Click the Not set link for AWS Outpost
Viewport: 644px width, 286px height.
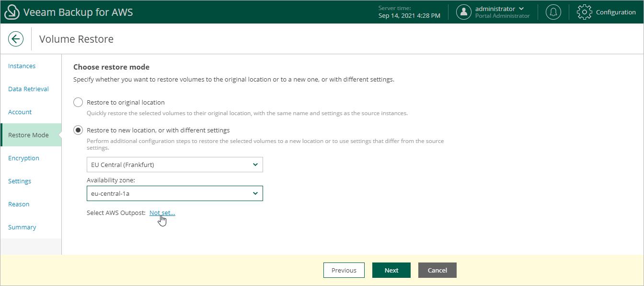[x=162, y=213]
